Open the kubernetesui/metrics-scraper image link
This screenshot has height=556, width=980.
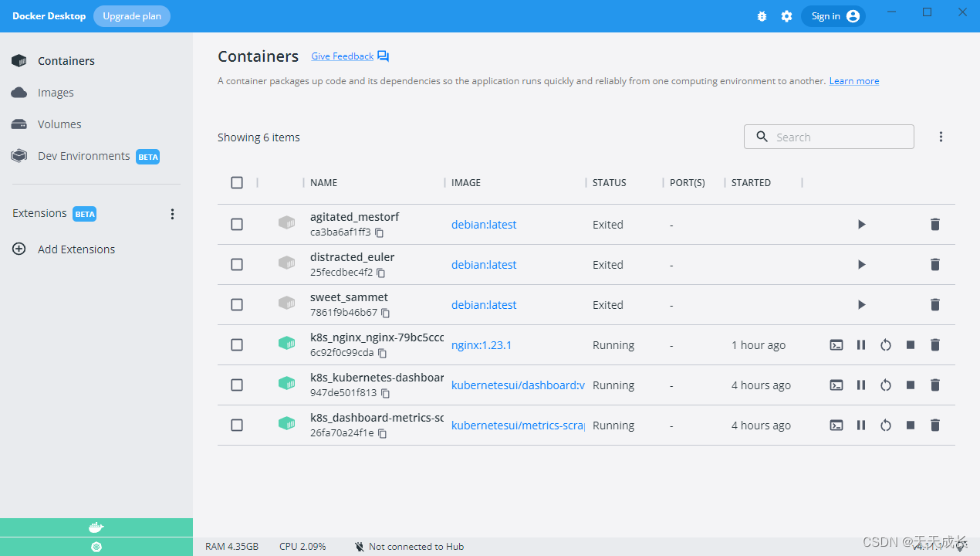pos(518,425)
